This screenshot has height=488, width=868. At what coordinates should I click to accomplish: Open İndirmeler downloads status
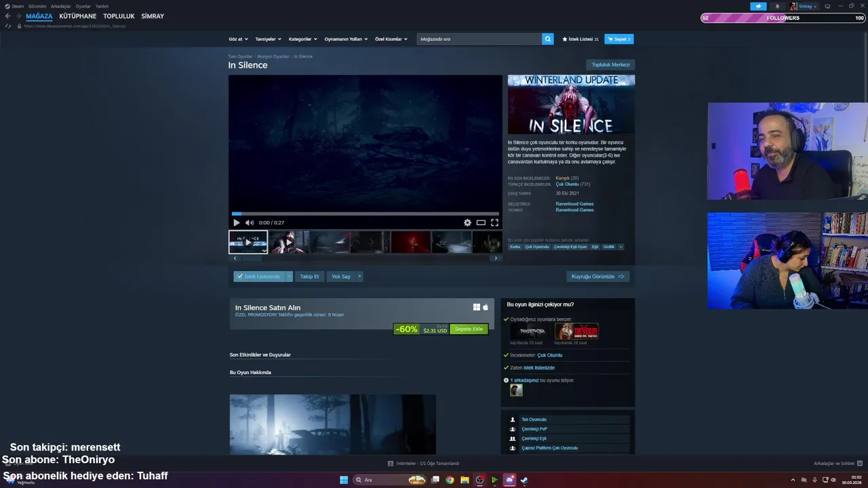[423, 464]
